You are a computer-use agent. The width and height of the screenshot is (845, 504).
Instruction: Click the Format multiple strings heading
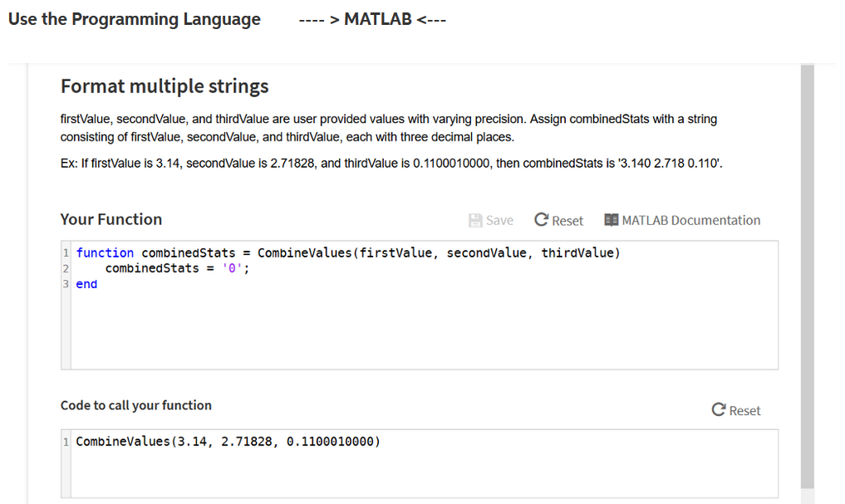point(164,86)
